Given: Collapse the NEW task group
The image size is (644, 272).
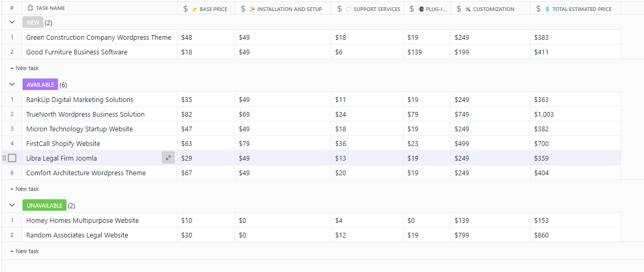Looking at the screenshot, I should (x=12, y=22).
